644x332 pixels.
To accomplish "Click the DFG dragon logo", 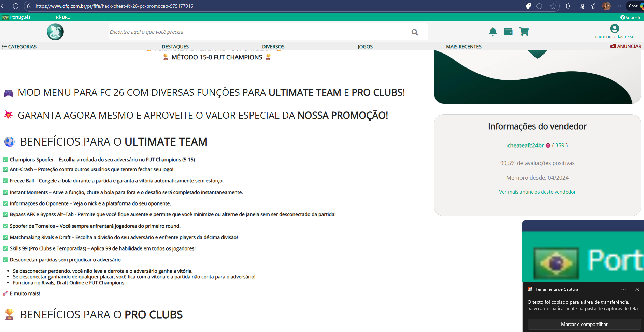I will (x=55, y=32).
